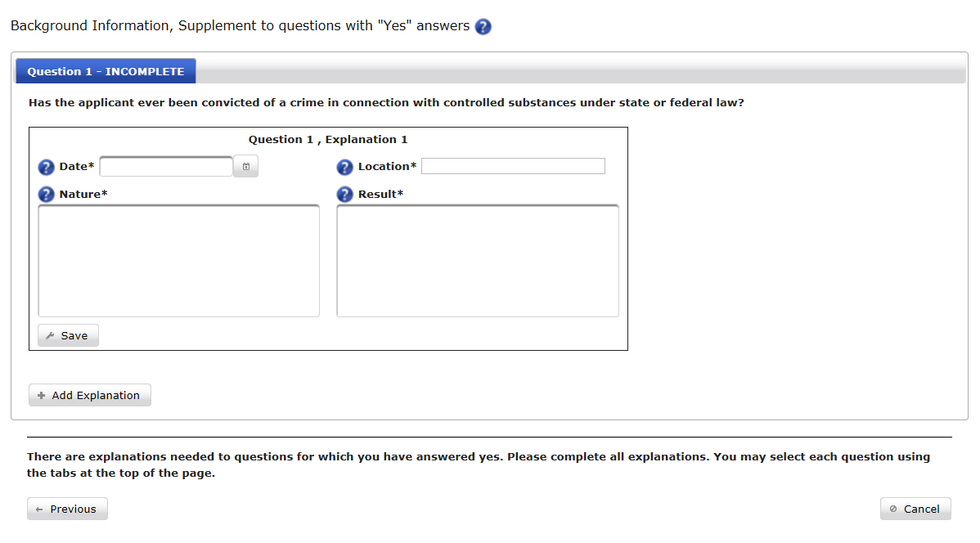Click the help icon beside the page title
The image size is (980, 543).
(x=483, y=27)
